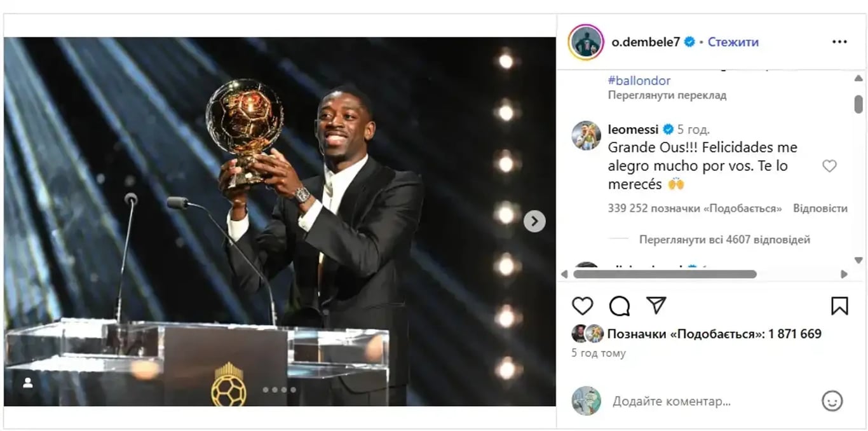Open o.dembele7 profile picture story
The width and height of the screenshot is (868, 431).
tap(586, 42)
